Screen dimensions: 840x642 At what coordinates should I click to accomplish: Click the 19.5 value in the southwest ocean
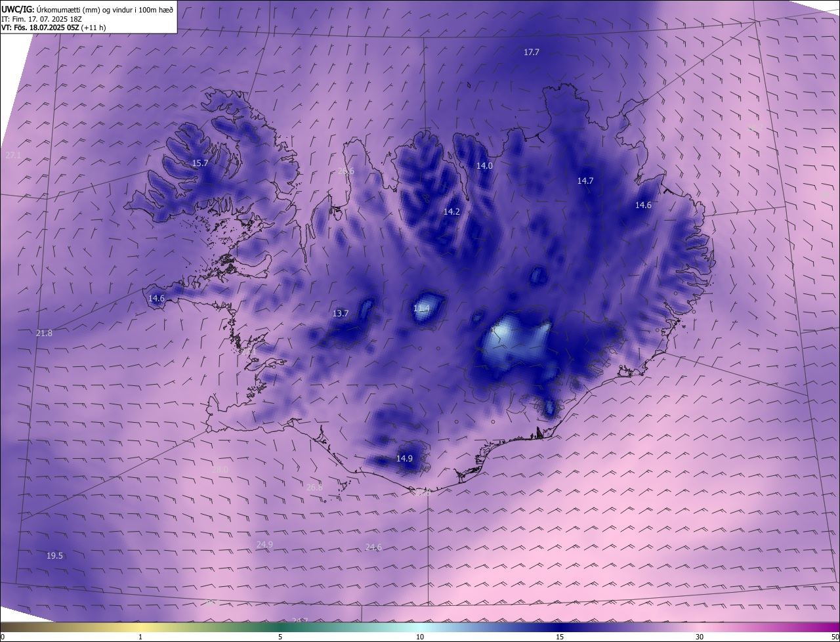click(54, 555)
